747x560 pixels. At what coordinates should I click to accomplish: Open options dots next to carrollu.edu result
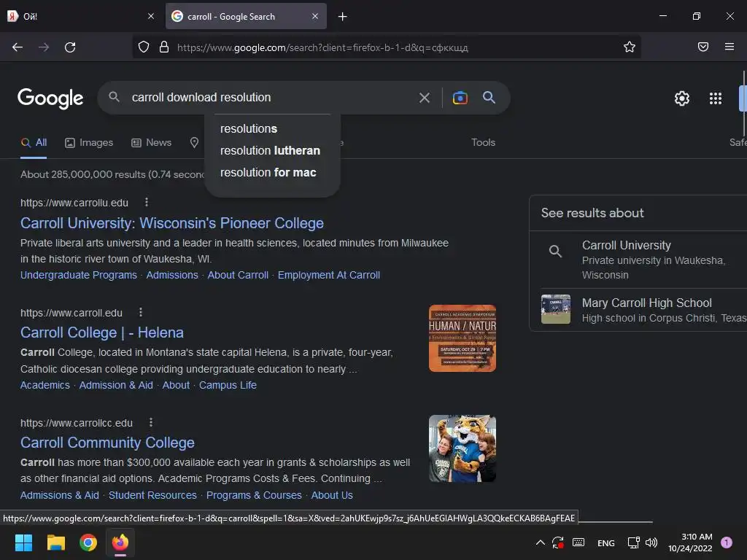146,203
